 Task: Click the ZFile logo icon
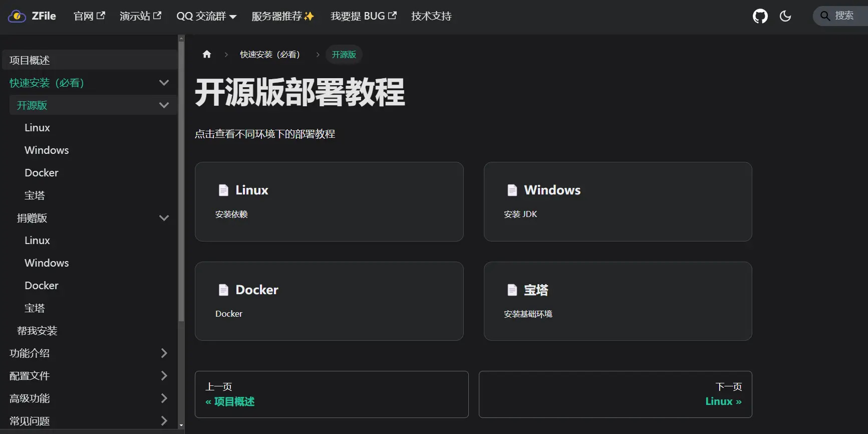pyautogui.click(x=17, y=17)
